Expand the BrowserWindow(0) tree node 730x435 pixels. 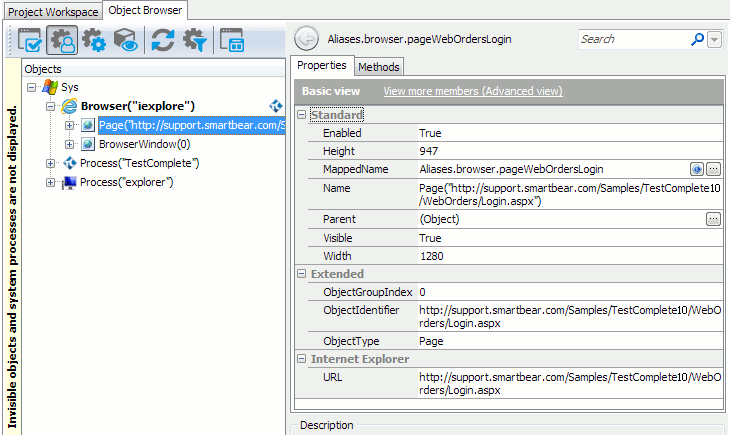pos(69,144)
